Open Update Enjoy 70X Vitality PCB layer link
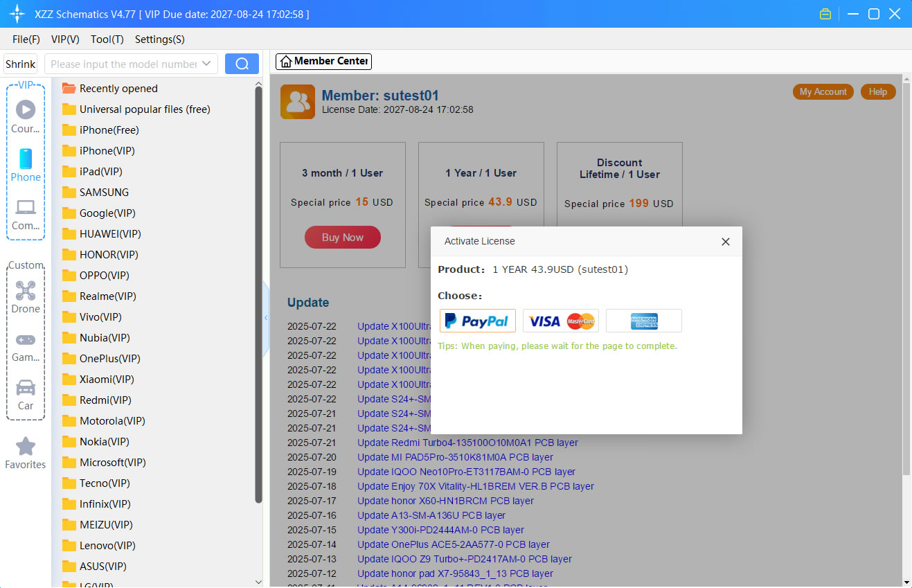The height and width of the screenshot is (588, 912). tap(476, 486)
